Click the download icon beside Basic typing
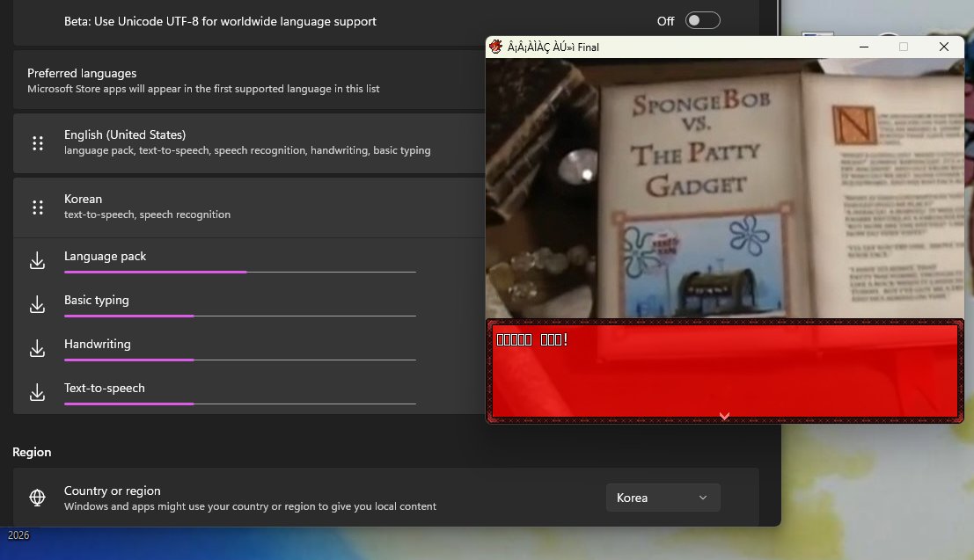The image size is (974, 560). [37, 304]
